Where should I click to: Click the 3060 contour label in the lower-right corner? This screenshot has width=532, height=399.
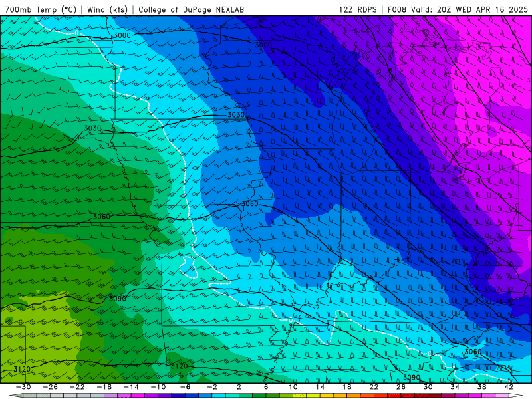pyautogui.click(x=473, y=352)
